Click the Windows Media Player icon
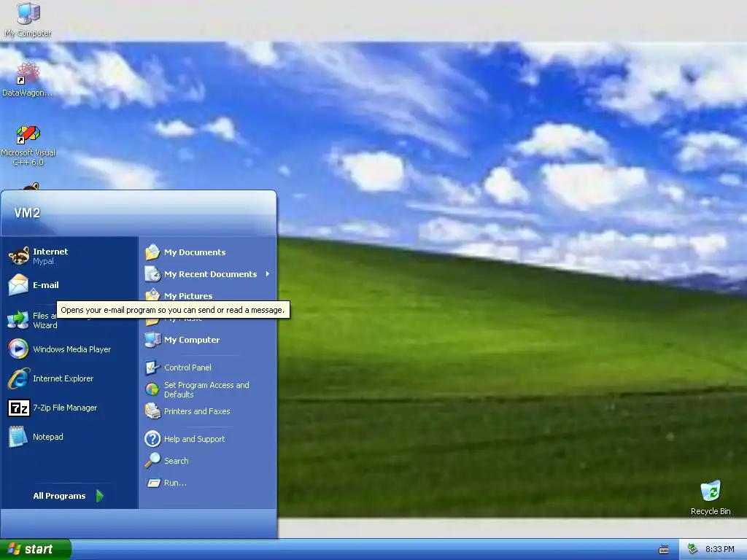The image size is (747, 560). pos(18,349)
